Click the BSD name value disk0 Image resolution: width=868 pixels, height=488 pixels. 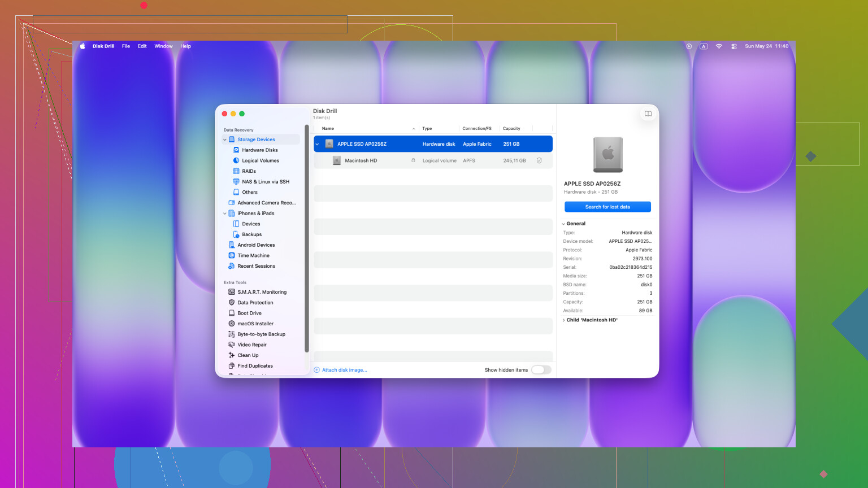coord(646,285)
